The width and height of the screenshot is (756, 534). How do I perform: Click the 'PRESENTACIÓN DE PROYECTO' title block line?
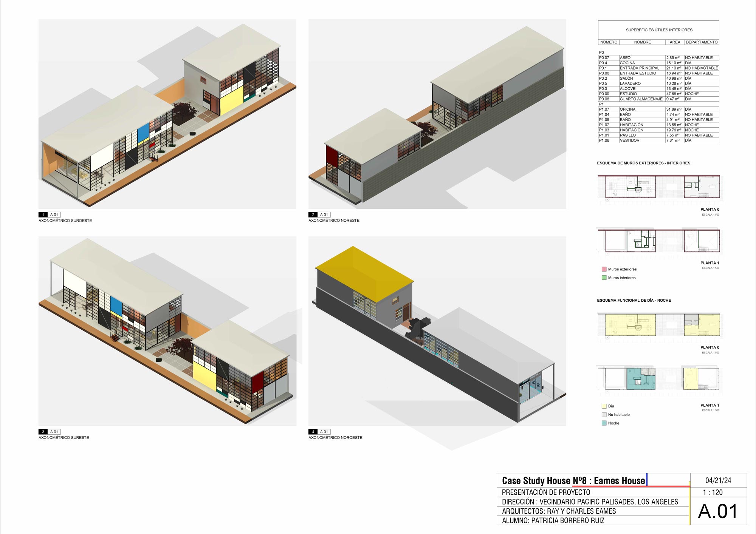click(546, 492)
